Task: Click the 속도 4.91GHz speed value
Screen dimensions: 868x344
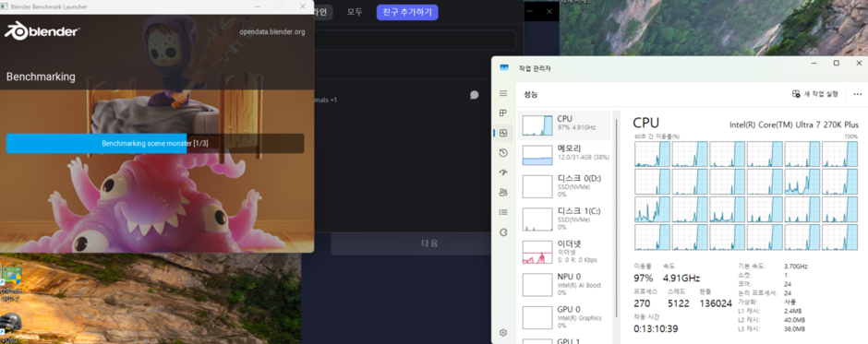Action: [x=681, y=278]
